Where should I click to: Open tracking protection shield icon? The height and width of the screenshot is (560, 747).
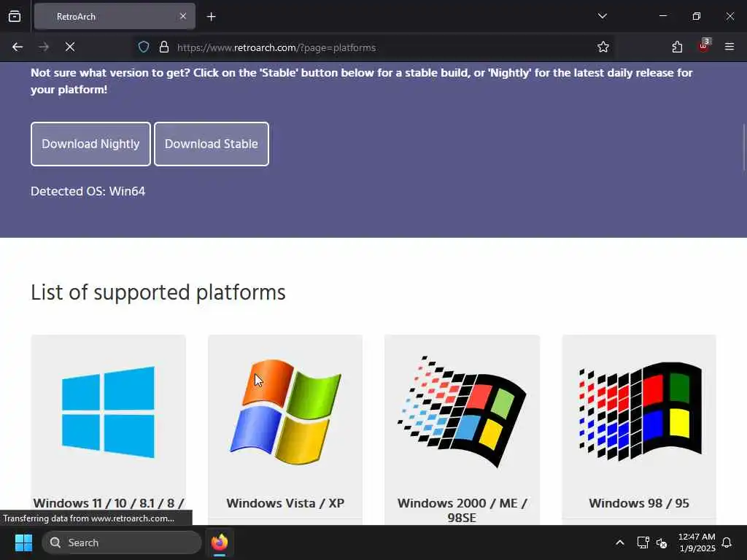pos(144,47)
